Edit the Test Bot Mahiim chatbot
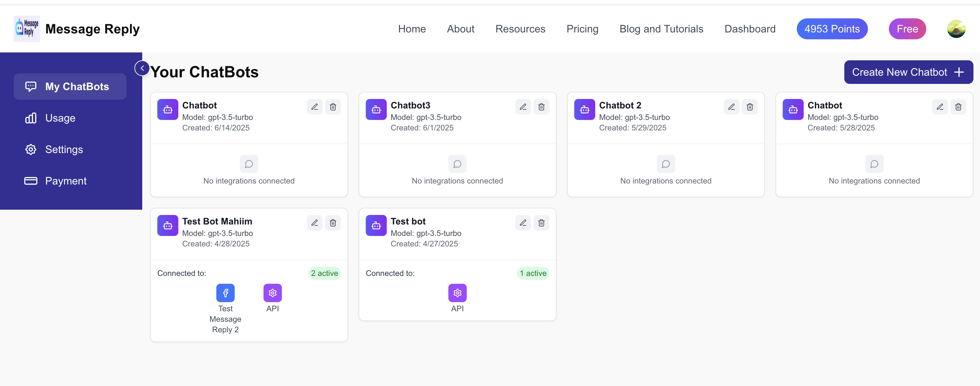 [314, 223]
